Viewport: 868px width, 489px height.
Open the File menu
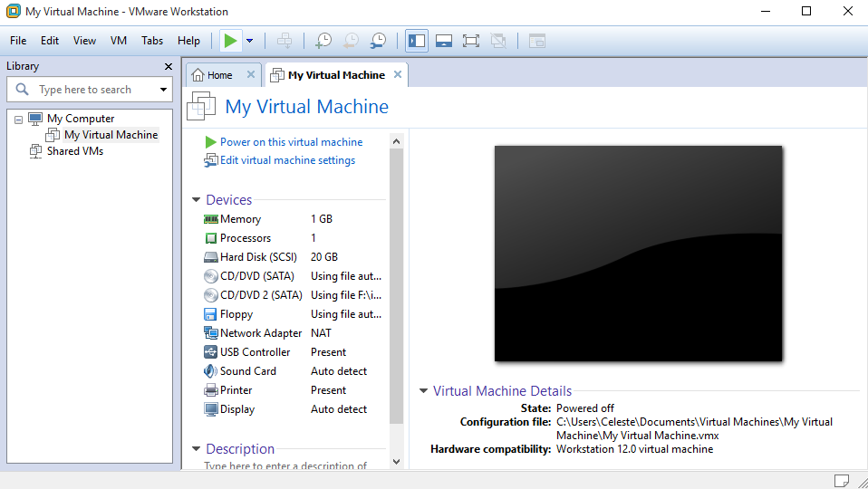18,41
